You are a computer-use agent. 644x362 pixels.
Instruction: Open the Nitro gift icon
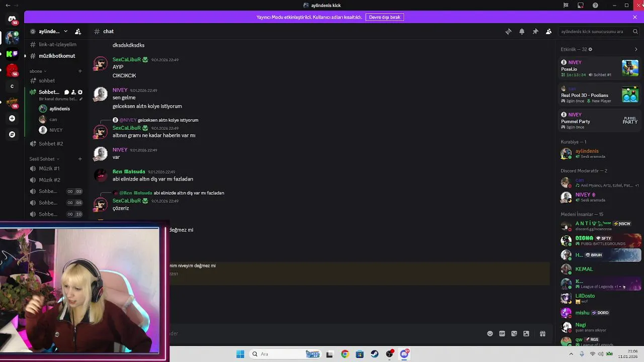click(x=543, y=333)
